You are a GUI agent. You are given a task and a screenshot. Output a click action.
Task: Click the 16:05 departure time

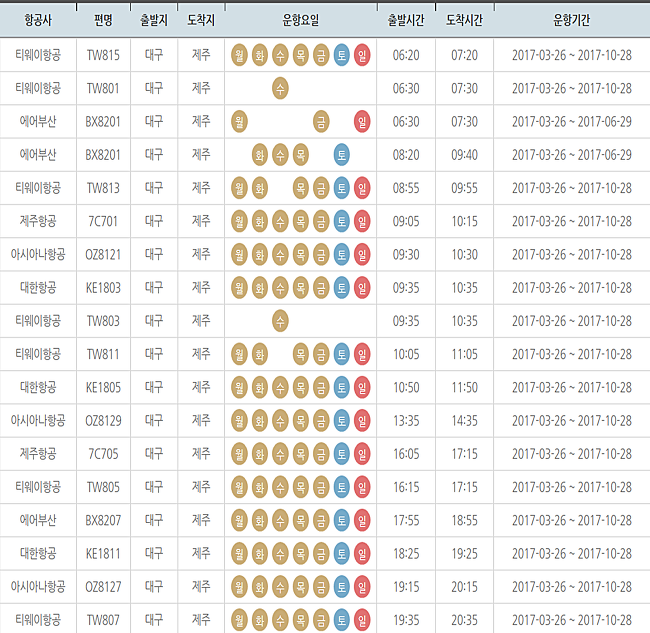point(406,454)
